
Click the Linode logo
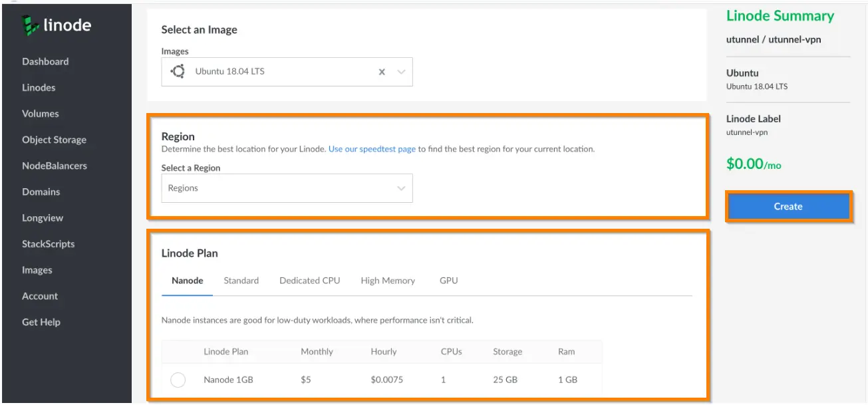[x=57, y=26]
